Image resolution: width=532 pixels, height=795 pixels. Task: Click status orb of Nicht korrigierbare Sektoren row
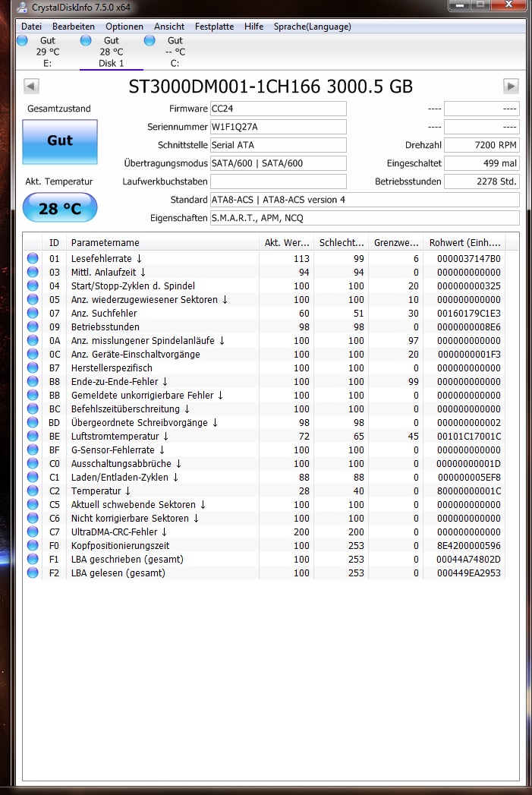[x=33, y=519]
